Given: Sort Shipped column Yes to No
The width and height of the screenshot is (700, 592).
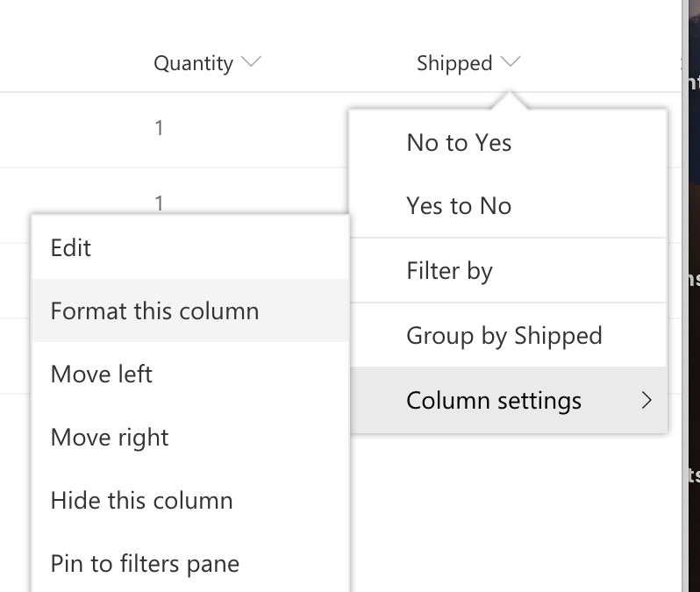Looking at the screenshot, I should pos(459,206).
